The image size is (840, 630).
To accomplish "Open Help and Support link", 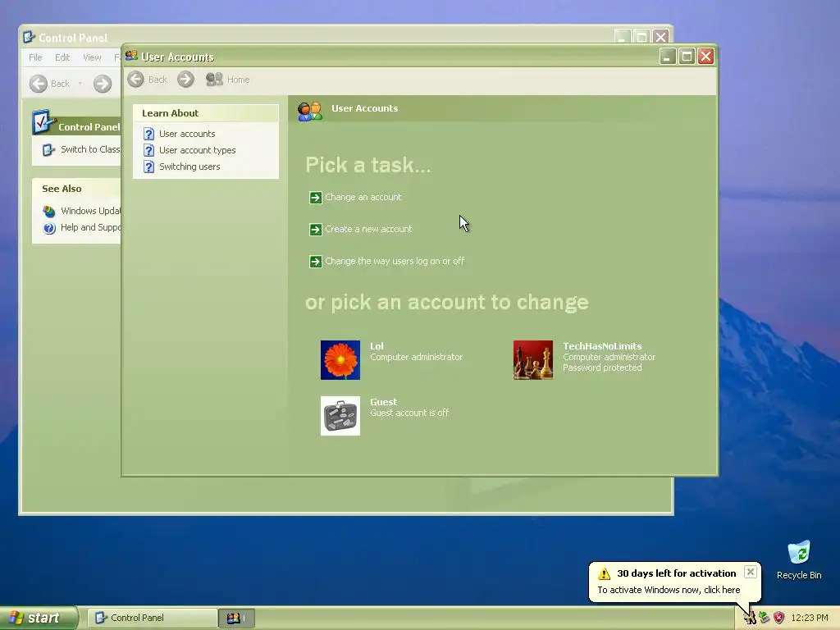I will tap(90, 228).
